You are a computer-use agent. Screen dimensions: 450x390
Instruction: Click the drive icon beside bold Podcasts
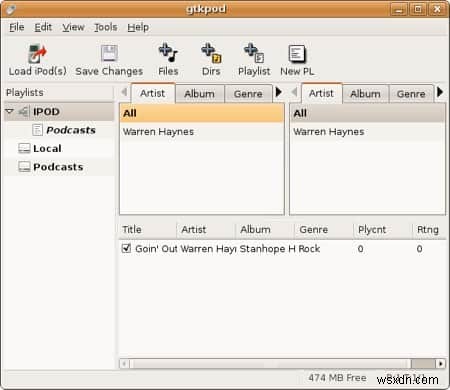[24, 167]
